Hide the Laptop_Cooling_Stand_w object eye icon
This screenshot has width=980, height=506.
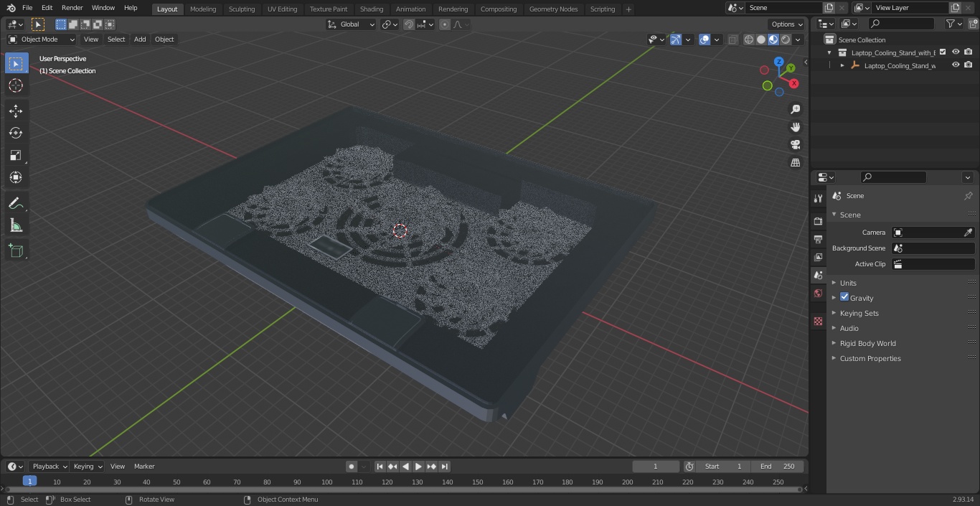956,65
